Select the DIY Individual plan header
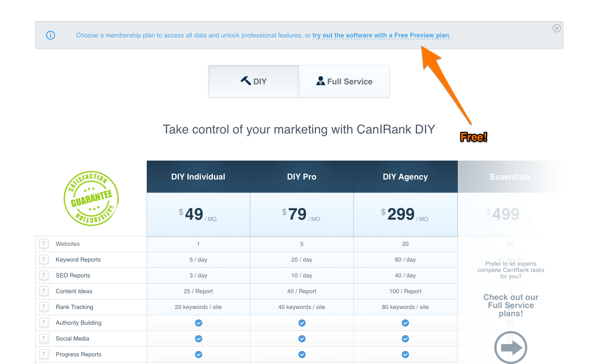This screenshot has width=604, height=364. pyautogui.click(x=198, y=177)
